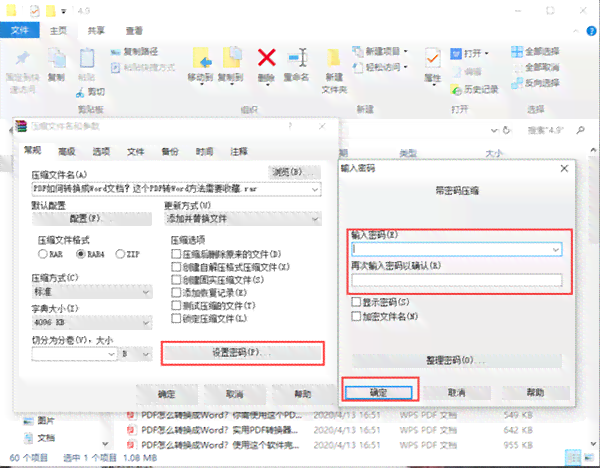The width and height of the screenshot is (600, 468).
Task: Open the split volume size dropdown
Action: click(111, 354)
